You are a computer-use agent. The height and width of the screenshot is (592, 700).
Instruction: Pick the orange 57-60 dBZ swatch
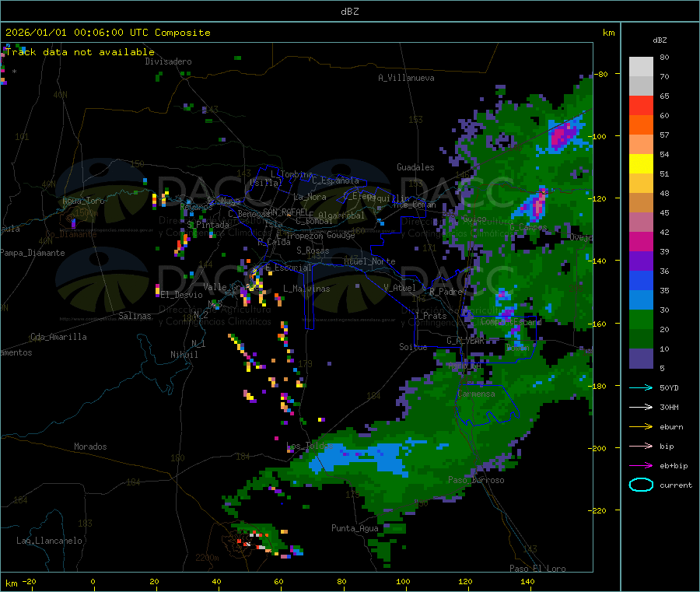click(x=641, y=125)
